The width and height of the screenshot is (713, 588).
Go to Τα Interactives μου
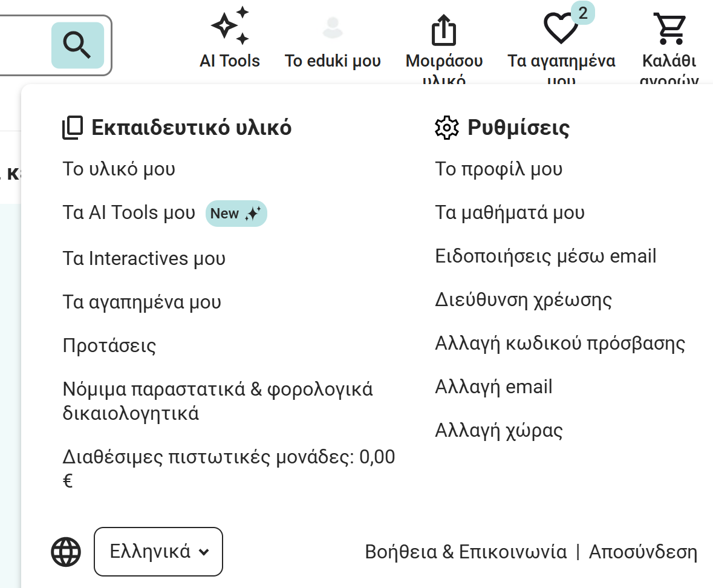pos(144,259)
